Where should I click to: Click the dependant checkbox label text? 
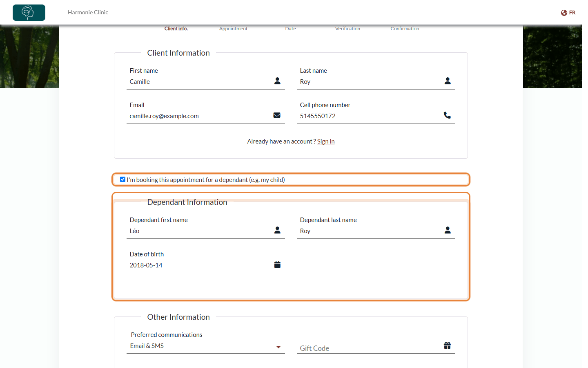pyautogui.click(x=206, y=180)
